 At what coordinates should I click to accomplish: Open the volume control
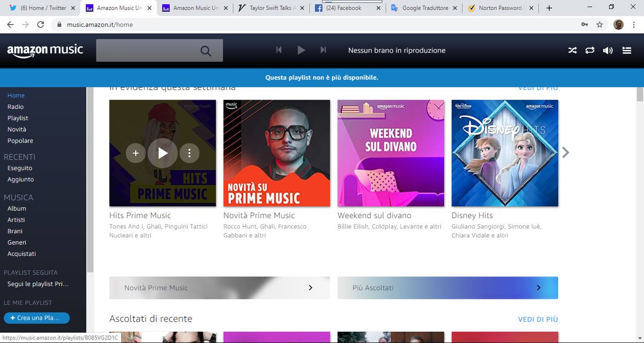(x=608, y=50)
